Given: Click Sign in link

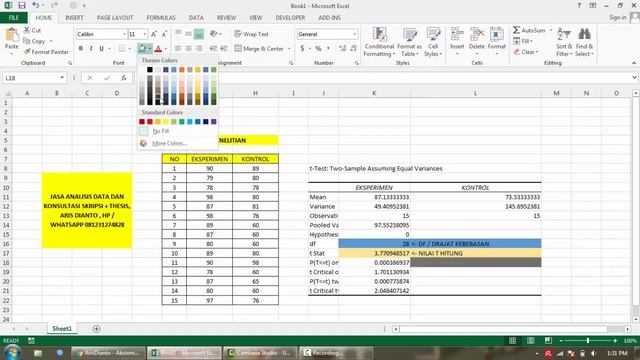Looking at the screenshot, I should pos(618,18).
